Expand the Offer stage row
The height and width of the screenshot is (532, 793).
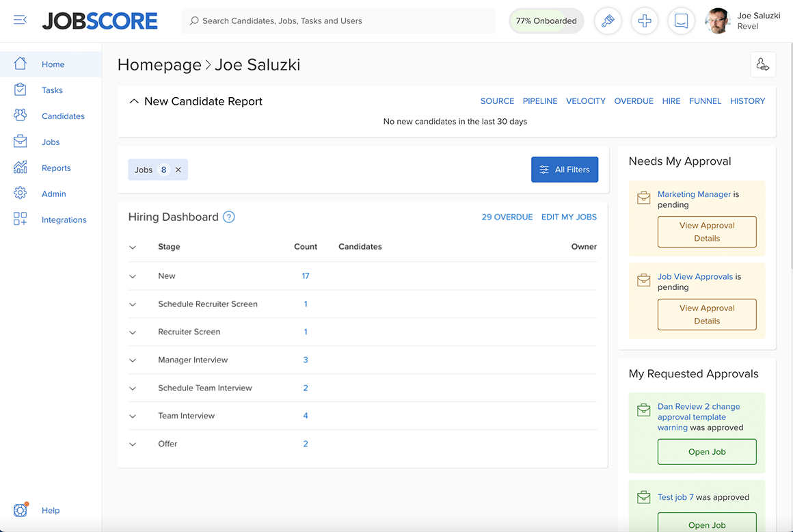[132, 444]
